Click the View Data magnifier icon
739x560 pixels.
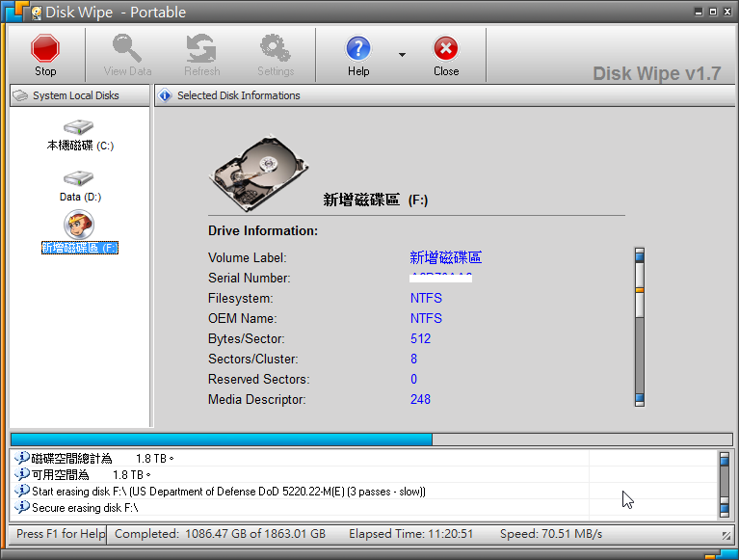coord(127,49)
